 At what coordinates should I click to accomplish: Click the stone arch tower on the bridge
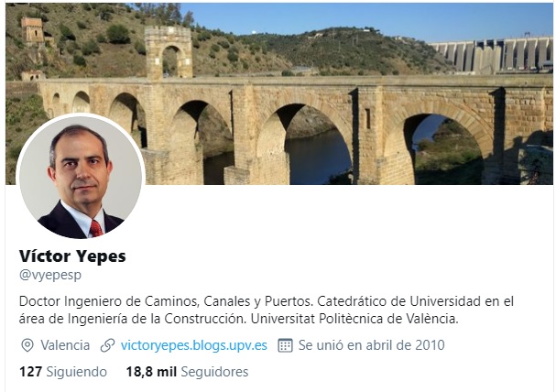[169, 52]
